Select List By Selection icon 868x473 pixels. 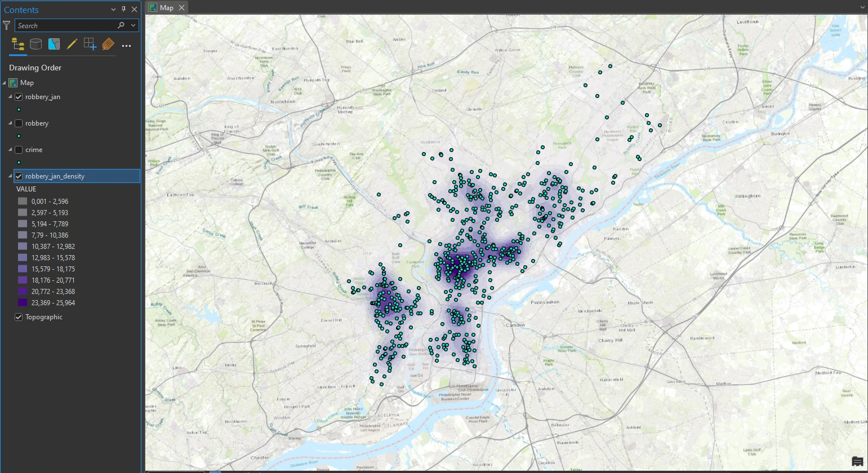(x=54, y=44)
